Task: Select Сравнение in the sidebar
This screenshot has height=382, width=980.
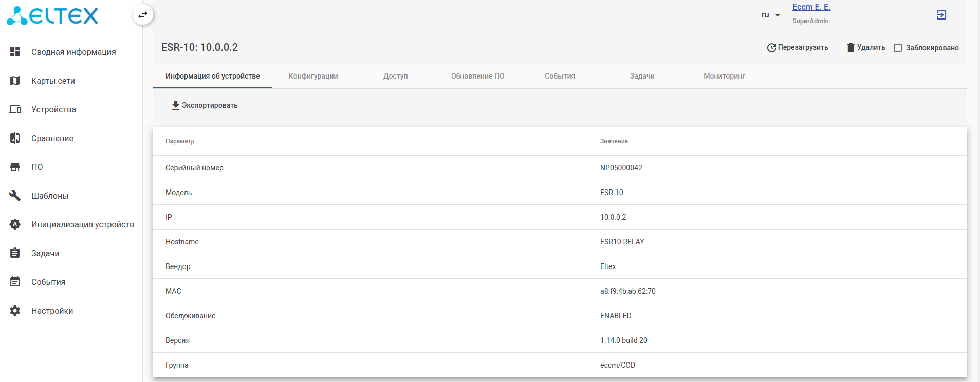Action: pyautogui.click(x=52, y=138)
